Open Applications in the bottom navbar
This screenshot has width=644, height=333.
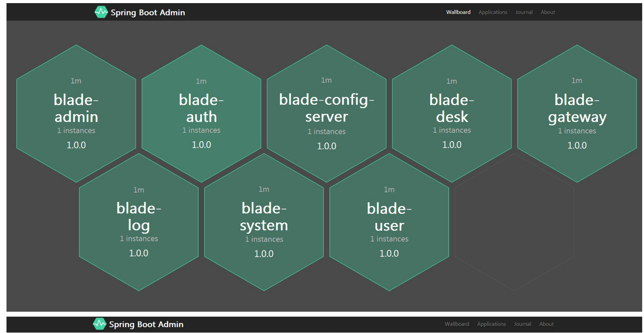[491, 324]
